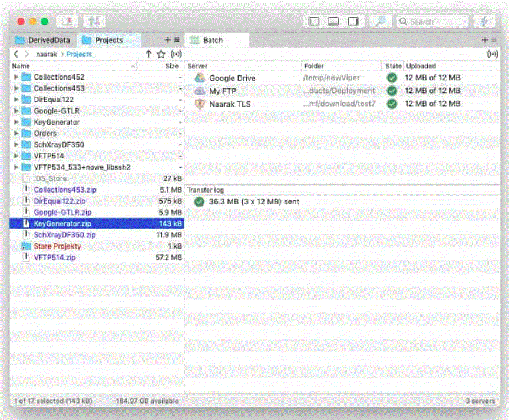Click the State column header

(393, 66)
